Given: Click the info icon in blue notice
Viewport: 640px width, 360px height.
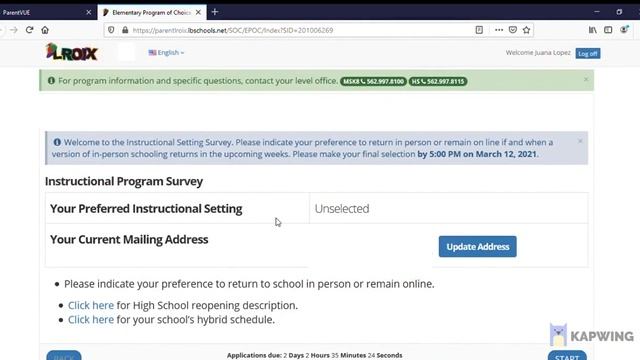Looking at the screenshot, I should [57, 142].
